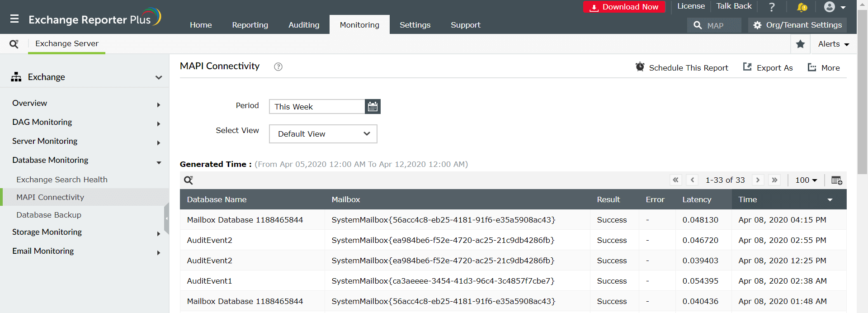Open the Database Backup report

tap(49, 215)
